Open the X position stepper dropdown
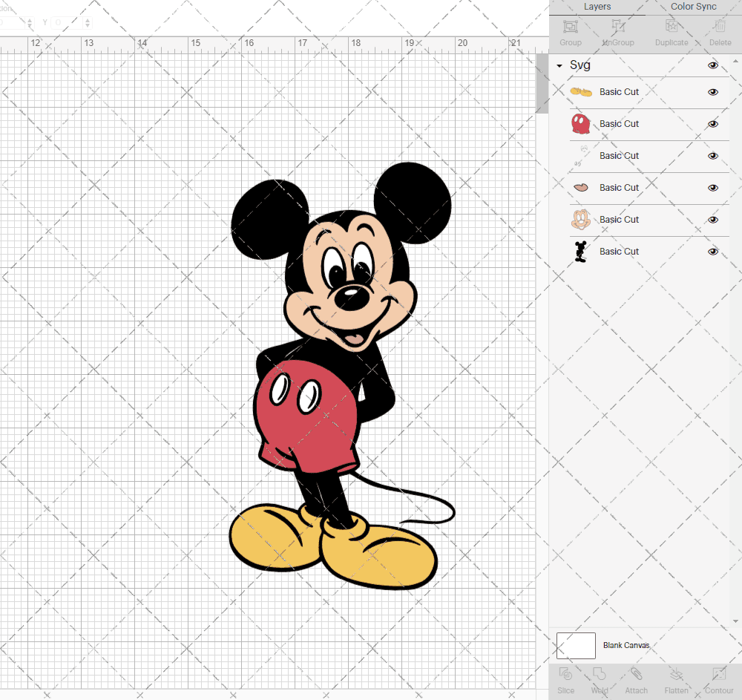 tap(30, 22)
